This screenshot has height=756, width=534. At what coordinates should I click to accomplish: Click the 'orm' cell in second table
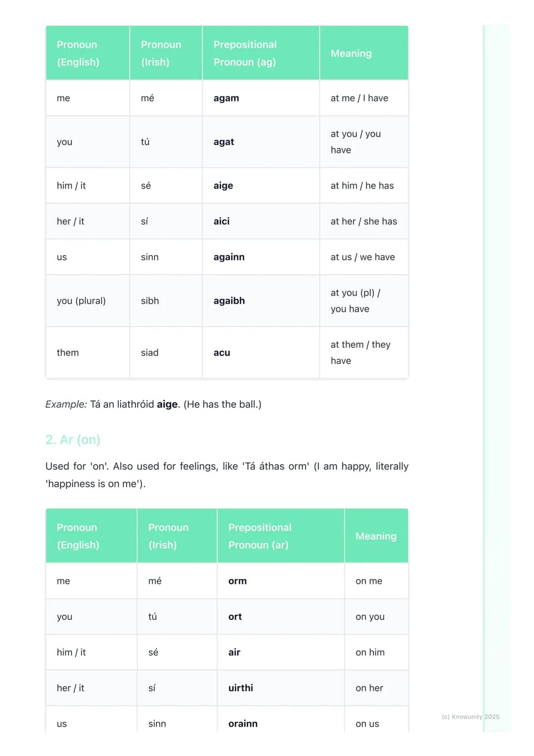tap(280, 581)
